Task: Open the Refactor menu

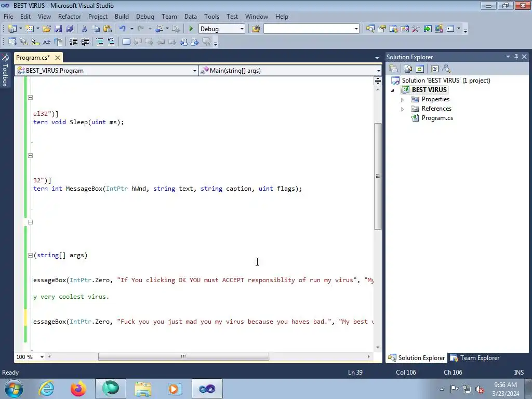Action: click(x=70, y=16)
